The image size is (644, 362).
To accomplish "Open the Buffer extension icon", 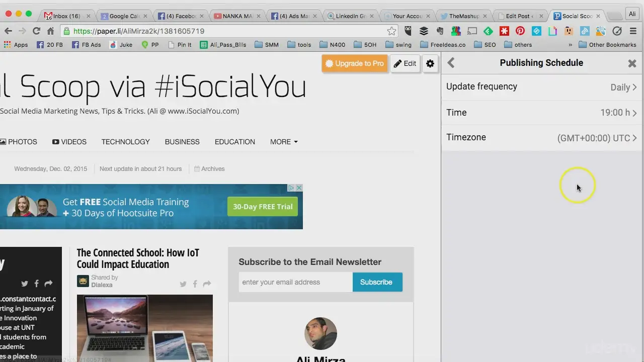I will (424, 31).
